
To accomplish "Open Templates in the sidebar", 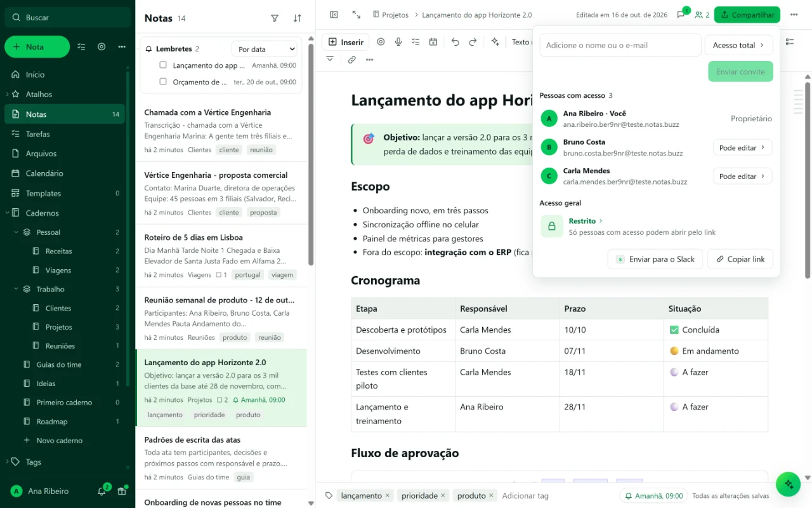I will coord(65,193).
